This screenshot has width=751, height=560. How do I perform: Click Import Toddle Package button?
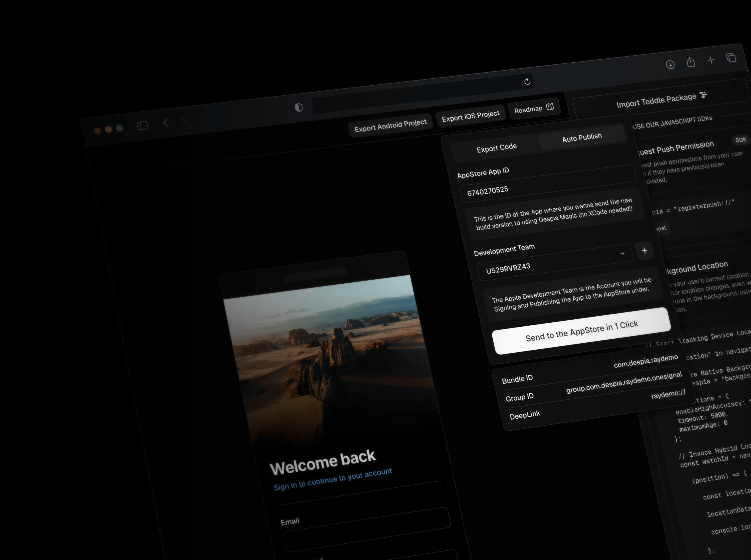pos(661,99)
